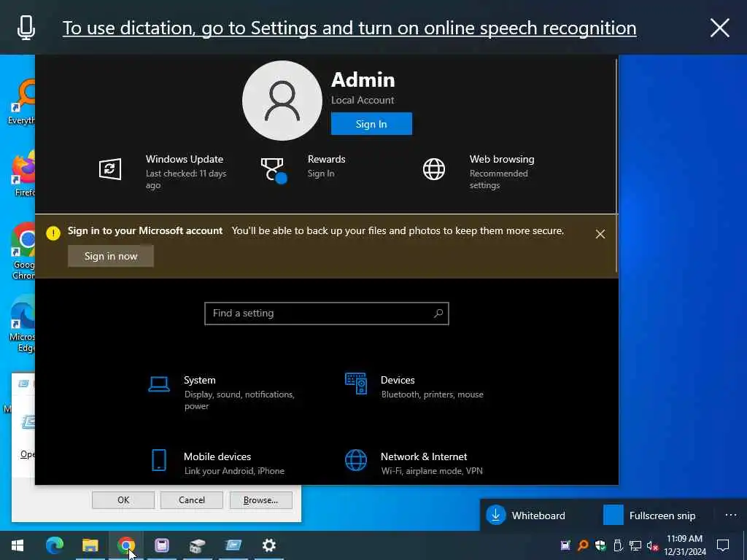Switch to Settings gear on the taskbar

pyautogui.click(x=268, y=545)
